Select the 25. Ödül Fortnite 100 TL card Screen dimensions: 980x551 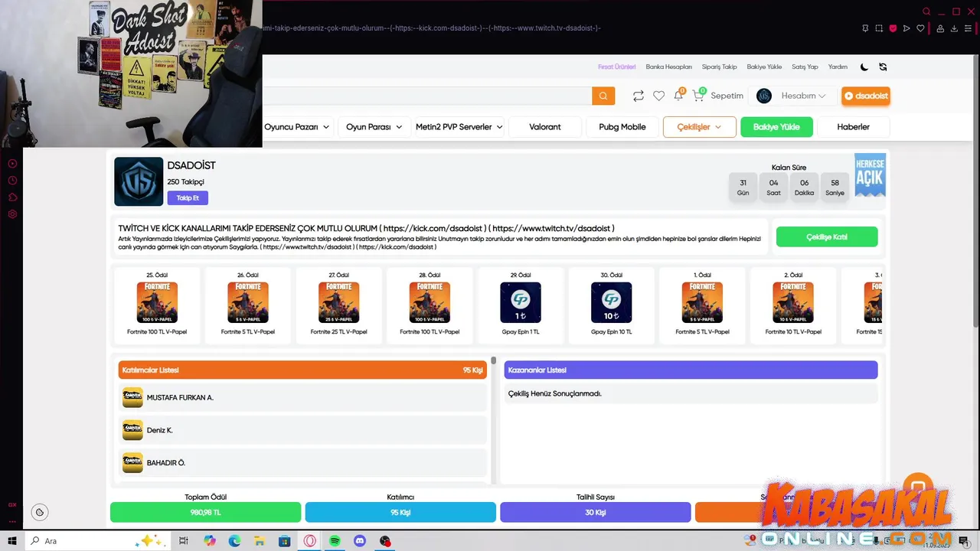coord(157,305)
